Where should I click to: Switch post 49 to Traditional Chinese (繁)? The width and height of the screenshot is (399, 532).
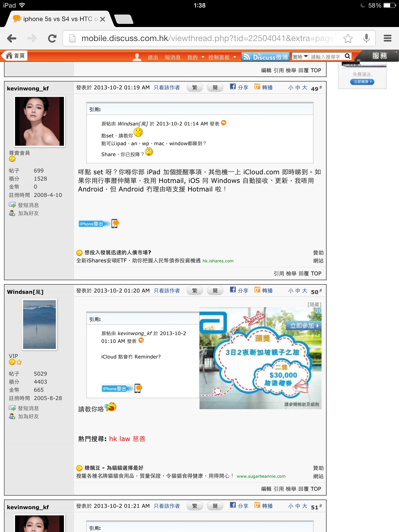click(195, 88)
